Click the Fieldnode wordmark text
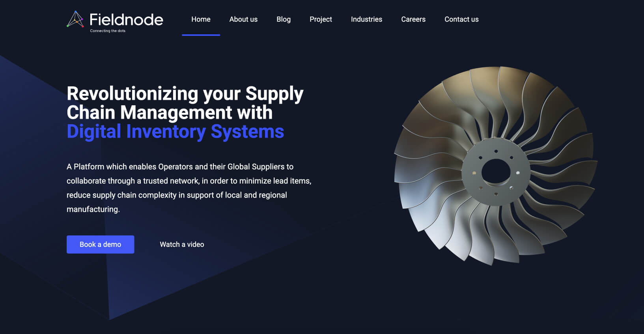Screen dimensions: 644x334 click(126, 20)
